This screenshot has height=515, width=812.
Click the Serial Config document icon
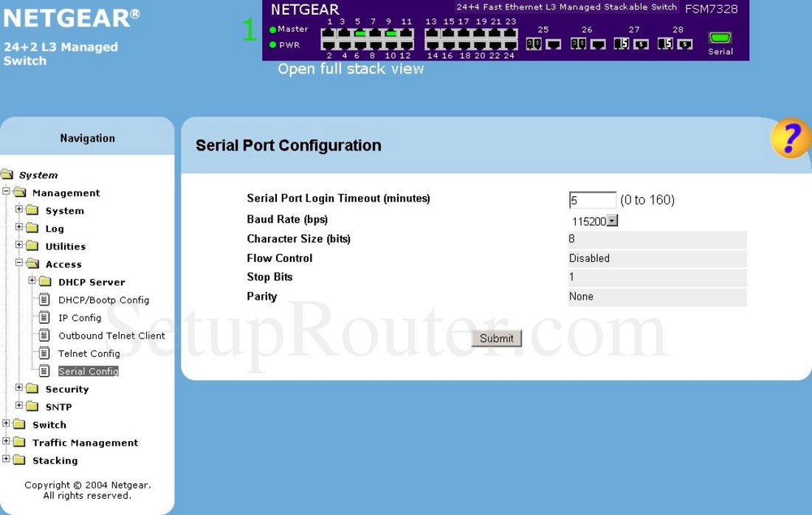[x=44, y=371]
